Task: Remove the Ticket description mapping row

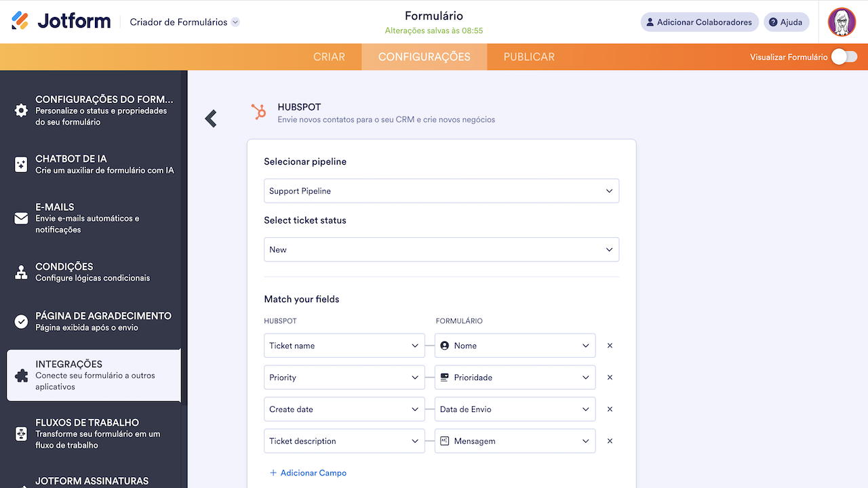Action: [609, 441]
